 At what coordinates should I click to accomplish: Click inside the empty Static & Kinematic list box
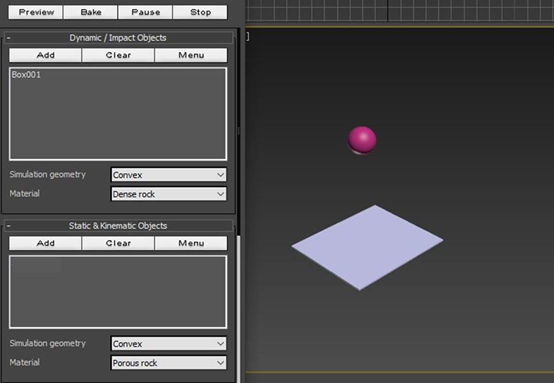(x=118, y=292)
